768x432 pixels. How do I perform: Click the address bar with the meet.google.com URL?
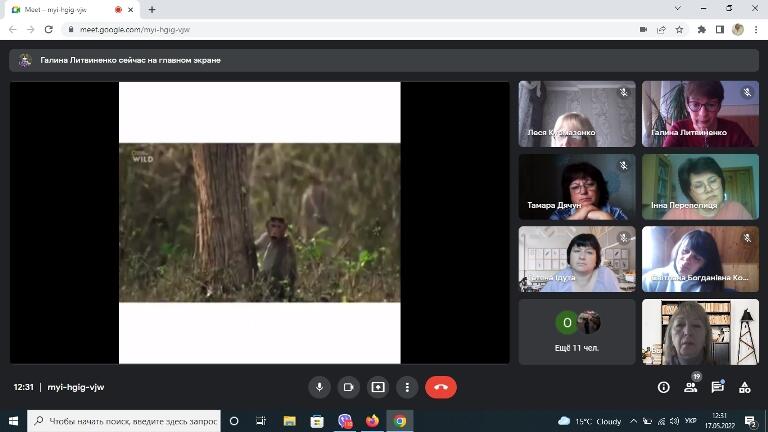pyautogui.click(x=348, y=29)
